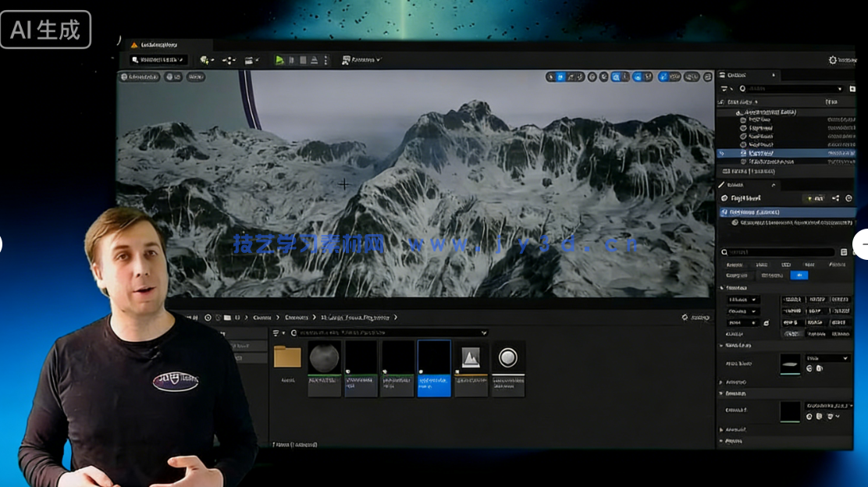Toggle visibility eye of selected Outliner row
This screenshot has height=487, width=868.
click(x=722, y=153)
